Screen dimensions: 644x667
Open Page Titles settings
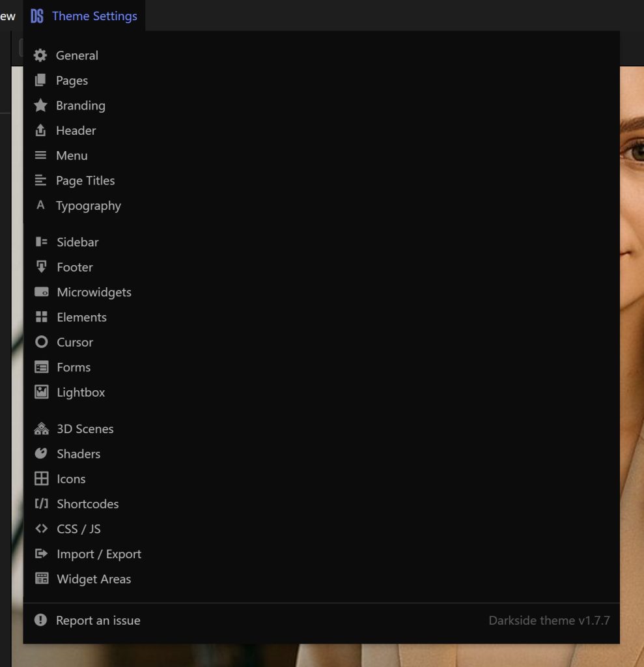[x=85, y=181]
